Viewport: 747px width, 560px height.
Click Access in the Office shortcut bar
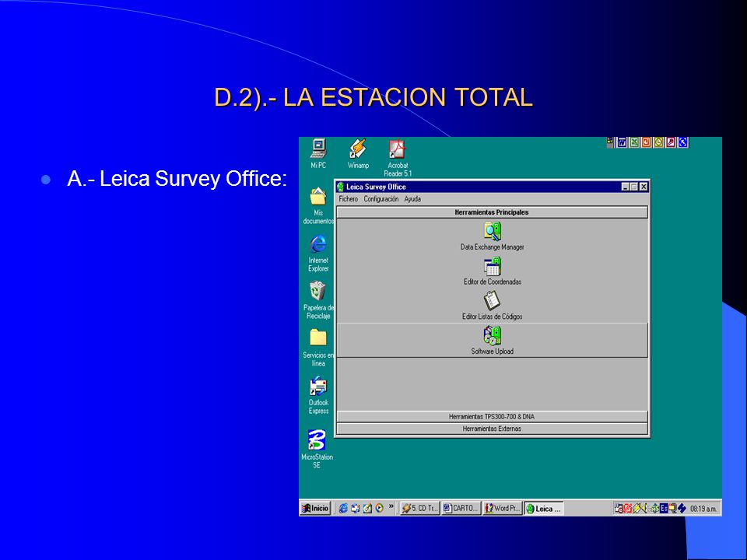[x=671, y=142]
